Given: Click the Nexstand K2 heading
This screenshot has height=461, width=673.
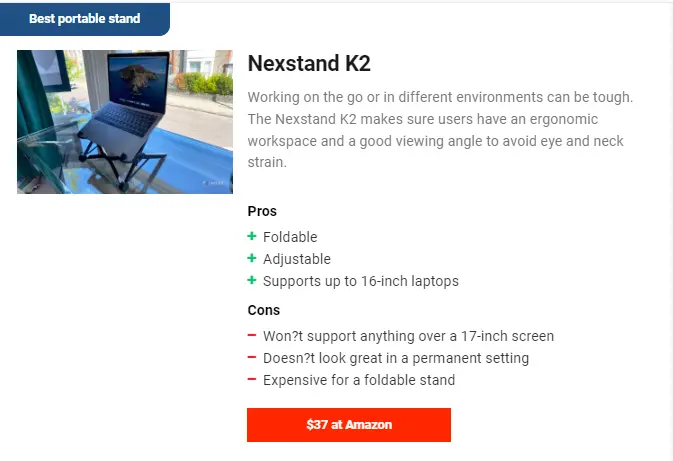Looking at the screenshot, I should pos(309,64).
